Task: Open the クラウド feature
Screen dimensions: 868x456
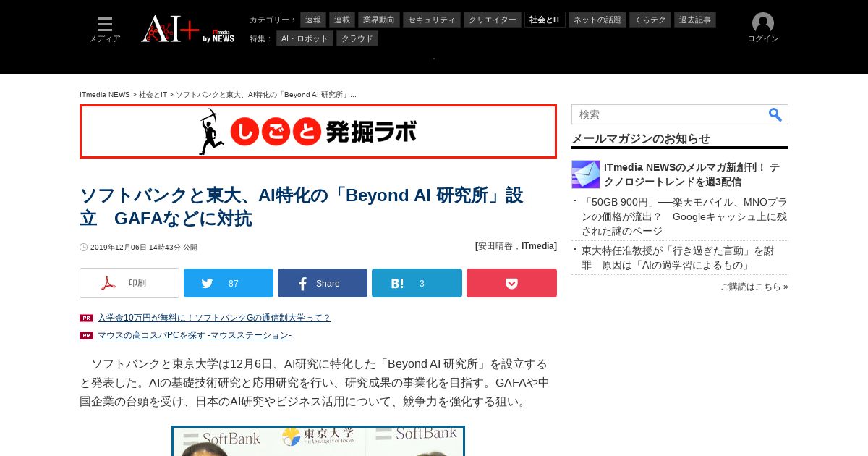Action: pos(357,38)
